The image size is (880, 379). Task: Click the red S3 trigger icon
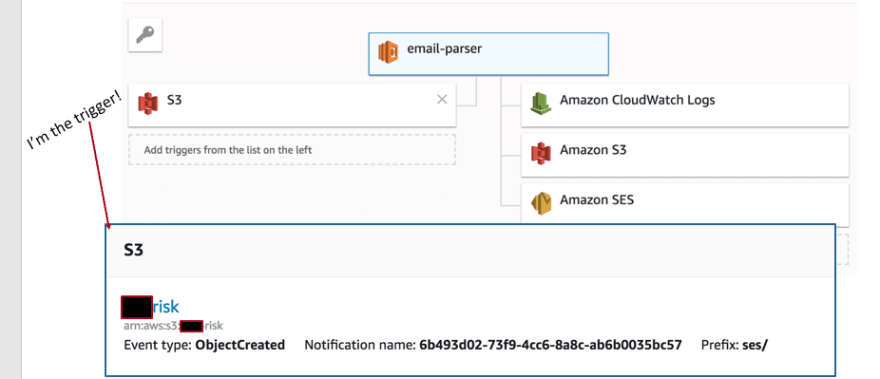[148, 103]
